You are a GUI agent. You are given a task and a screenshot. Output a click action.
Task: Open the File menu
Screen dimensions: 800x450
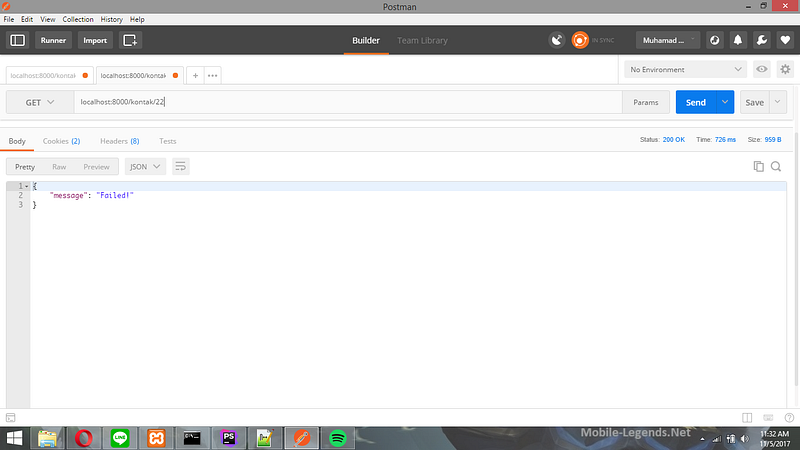click(x=9, y=19)
